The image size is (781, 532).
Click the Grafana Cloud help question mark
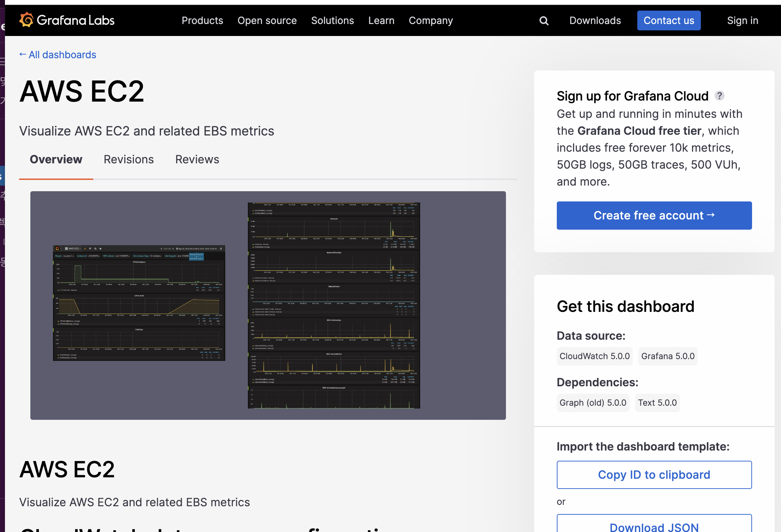coord(719,96)
